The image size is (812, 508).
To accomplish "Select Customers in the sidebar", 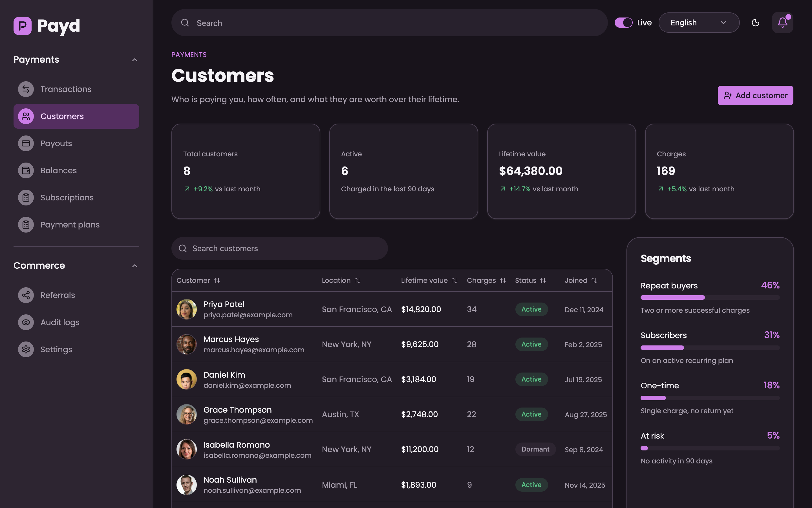I will 76,116.
